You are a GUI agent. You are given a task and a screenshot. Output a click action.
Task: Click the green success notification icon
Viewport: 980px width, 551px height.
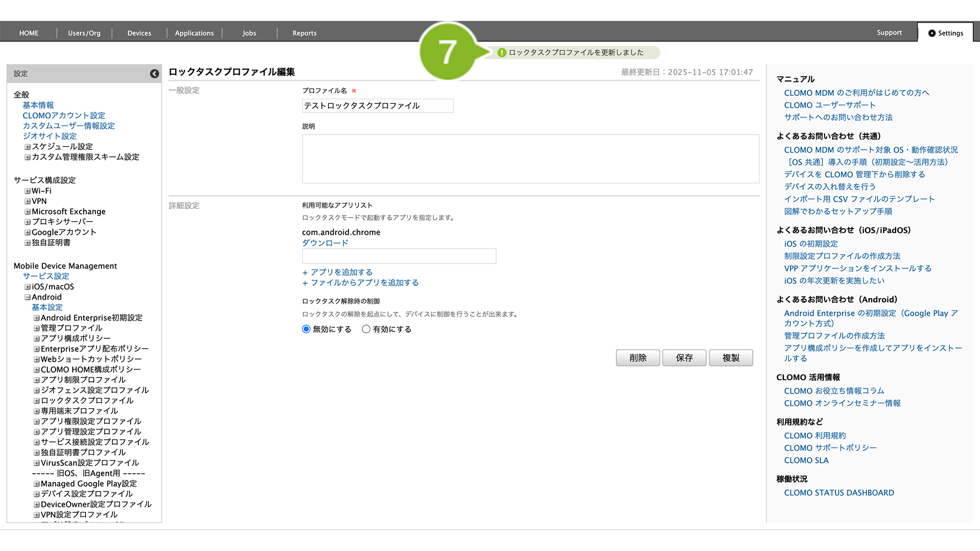click(502, 53)
